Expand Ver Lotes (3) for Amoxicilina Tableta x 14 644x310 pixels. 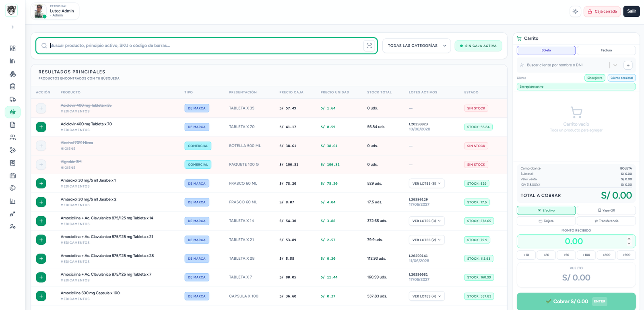click(x=427, y=221)
